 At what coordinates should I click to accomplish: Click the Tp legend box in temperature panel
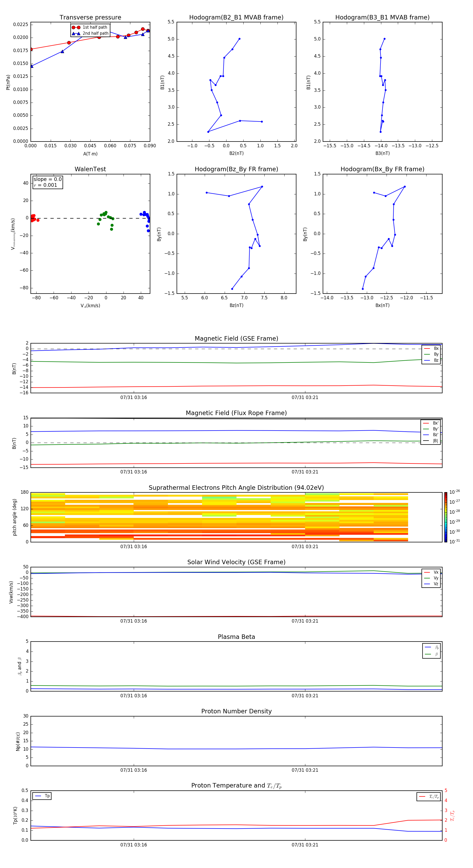pyautogui.click(x=42, y=796)
